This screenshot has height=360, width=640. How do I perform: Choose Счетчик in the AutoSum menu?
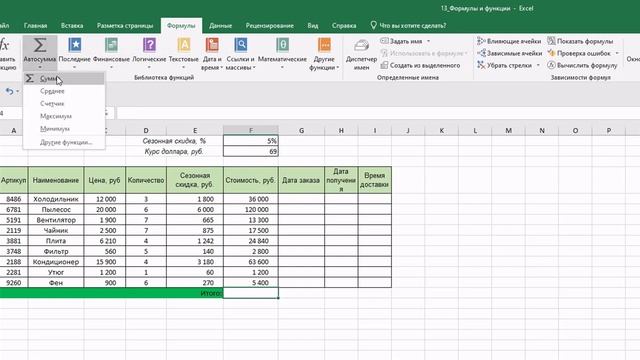[x=64, y=104]
